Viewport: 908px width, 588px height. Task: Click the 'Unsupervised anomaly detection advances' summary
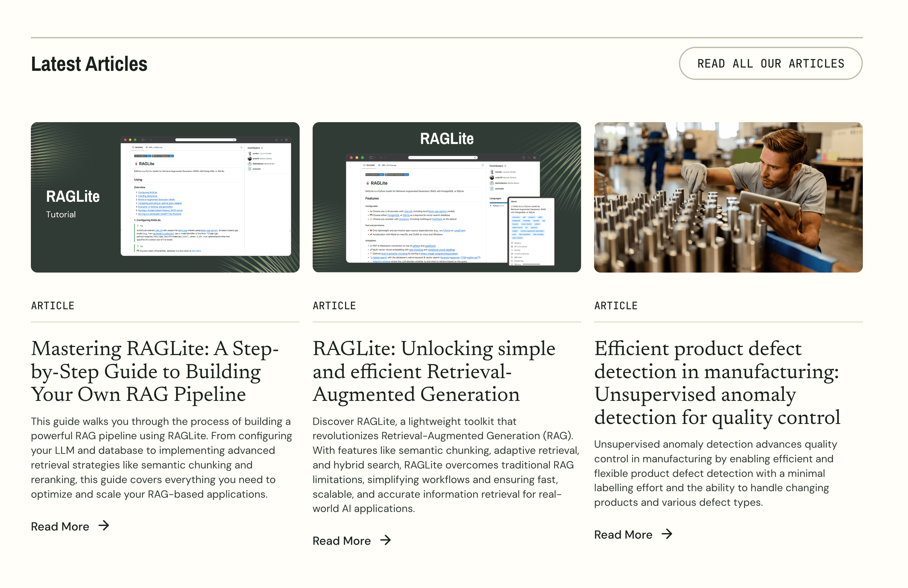click(x=715, y=473)
